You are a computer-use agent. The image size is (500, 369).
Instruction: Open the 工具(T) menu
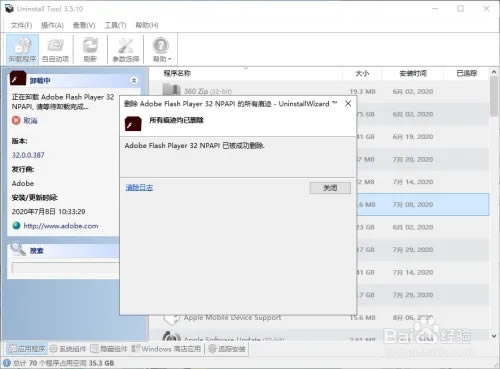point(115,25)
